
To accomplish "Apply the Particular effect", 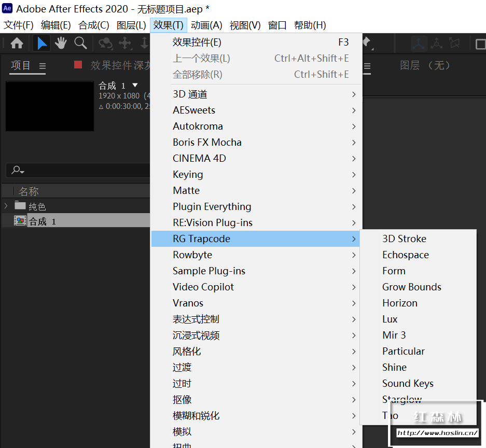I will click(418, 352).
